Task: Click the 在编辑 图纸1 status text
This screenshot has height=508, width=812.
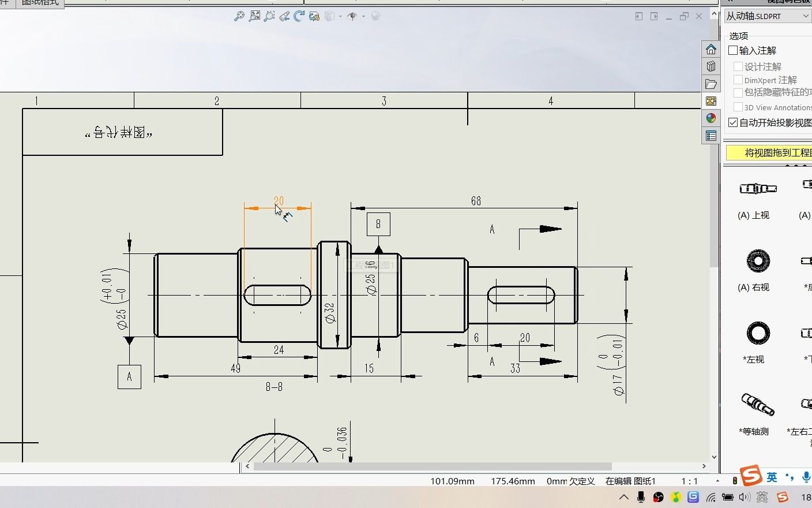Action: click(x=630, y=481)
